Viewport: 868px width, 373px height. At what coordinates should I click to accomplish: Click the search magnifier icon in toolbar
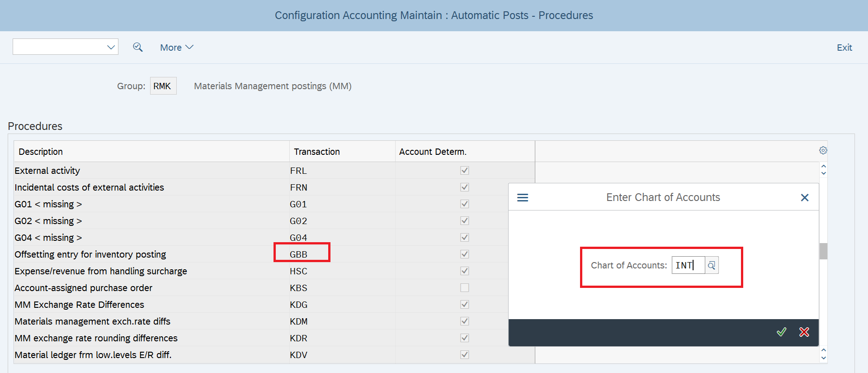pyautogui.click(x=138, y=47)
